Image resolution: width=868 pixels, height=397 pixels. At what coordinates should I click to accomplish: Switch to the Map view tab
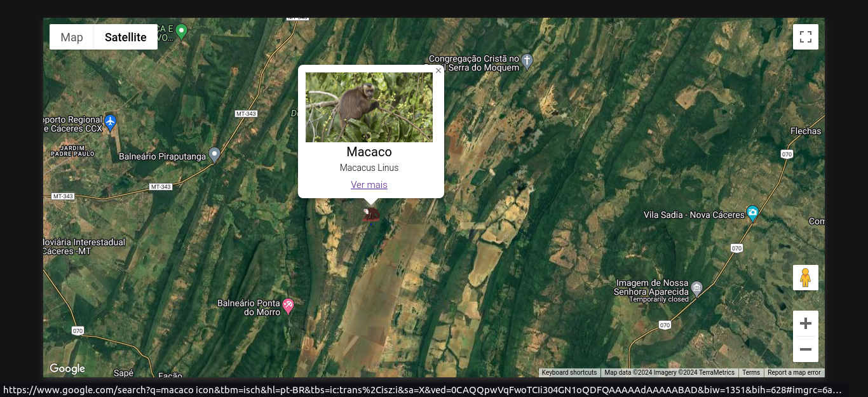click(72, 37)
